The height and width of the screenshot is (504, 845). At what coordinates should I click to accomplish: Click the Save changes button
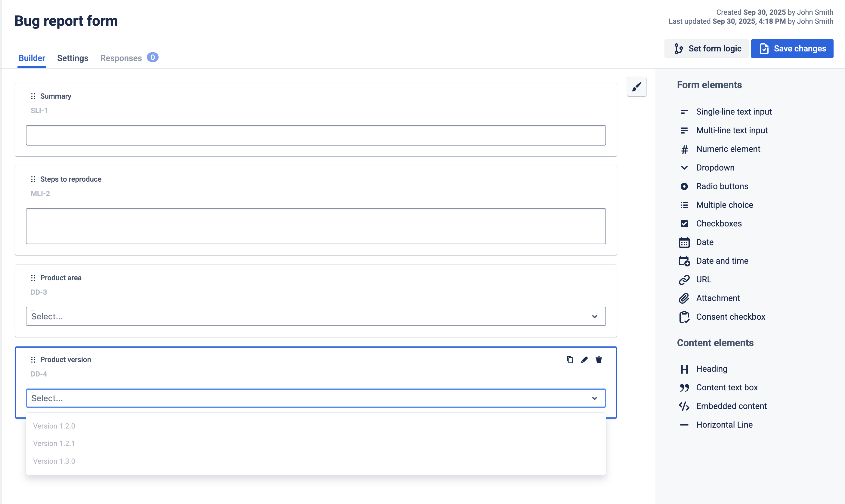(x=792, y=49)
